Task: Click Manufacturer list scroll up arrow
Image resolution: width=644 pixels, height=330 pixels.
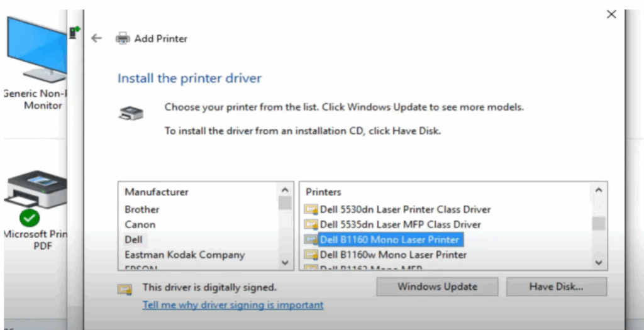Action: [285, 190]
